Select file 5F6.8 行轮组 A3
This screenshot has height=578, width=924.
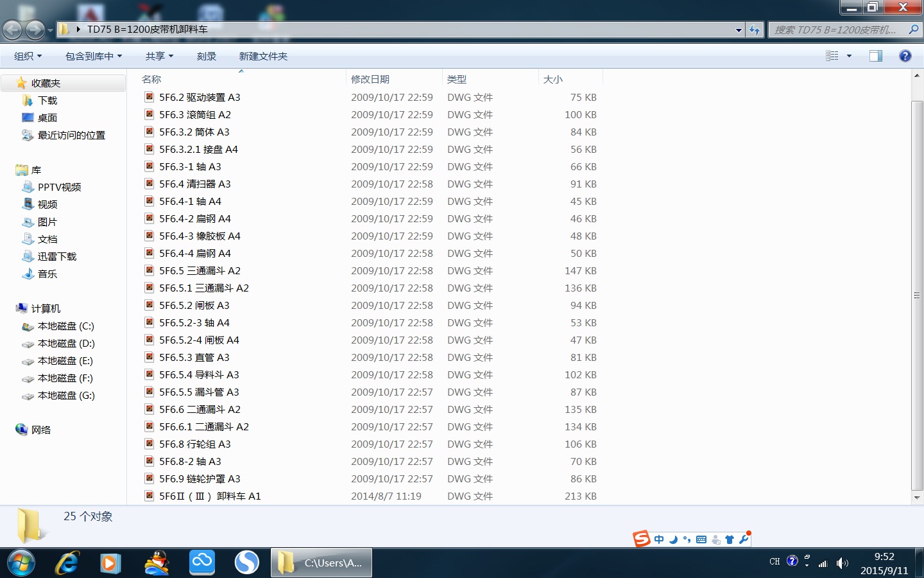(x=195, y=444)
